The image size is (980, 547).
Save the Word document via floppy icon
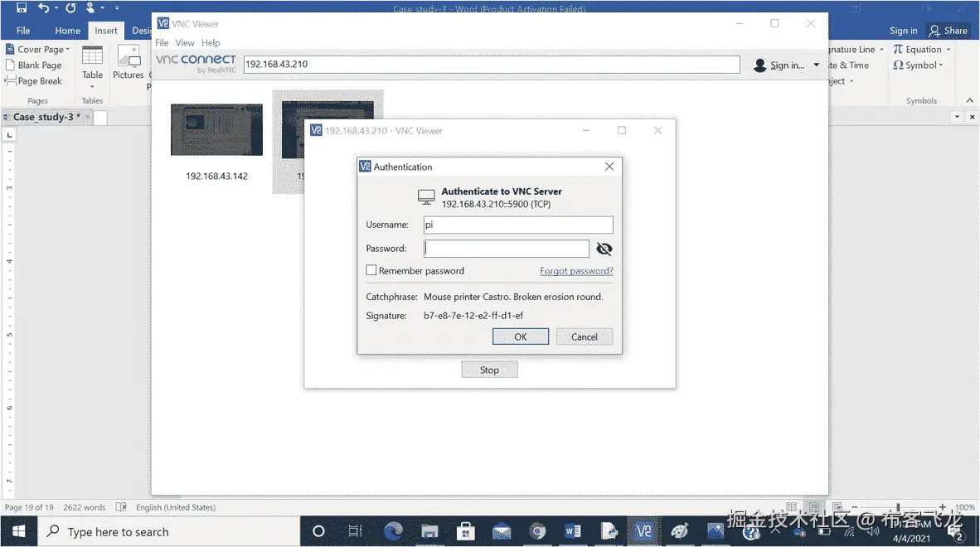pos(22,7)
